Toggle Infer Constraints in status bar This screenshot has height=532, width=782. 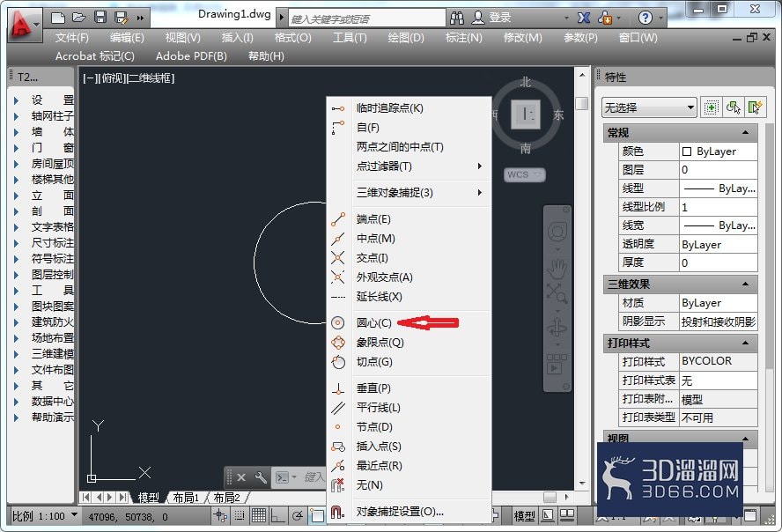[x=220, y=515]
